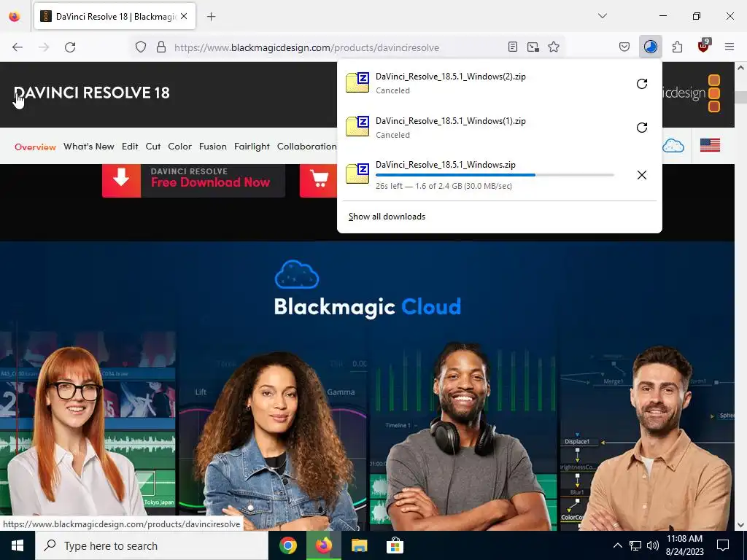Open File Explorer from the taskbar
The width and height of the screenshot is (747, 560).
pos(359,545)
